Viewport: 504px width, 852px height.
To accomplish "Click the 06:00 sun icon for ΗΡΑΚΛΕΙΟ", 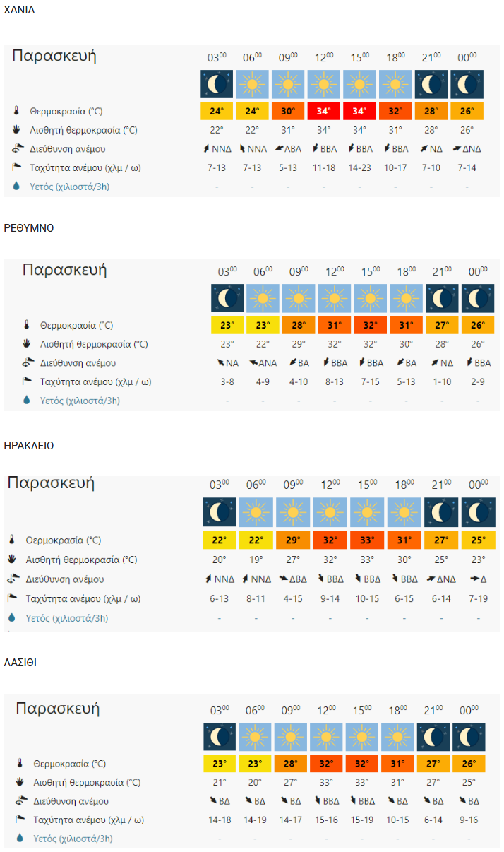I will point(256,513).
